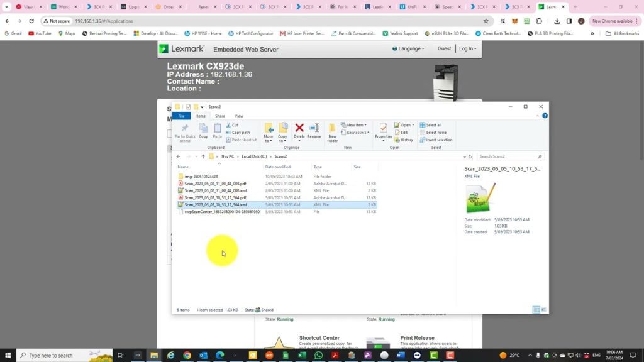Open File Explorer help icon
Viewport: 644px width, 362px height.
click(545, 116)
